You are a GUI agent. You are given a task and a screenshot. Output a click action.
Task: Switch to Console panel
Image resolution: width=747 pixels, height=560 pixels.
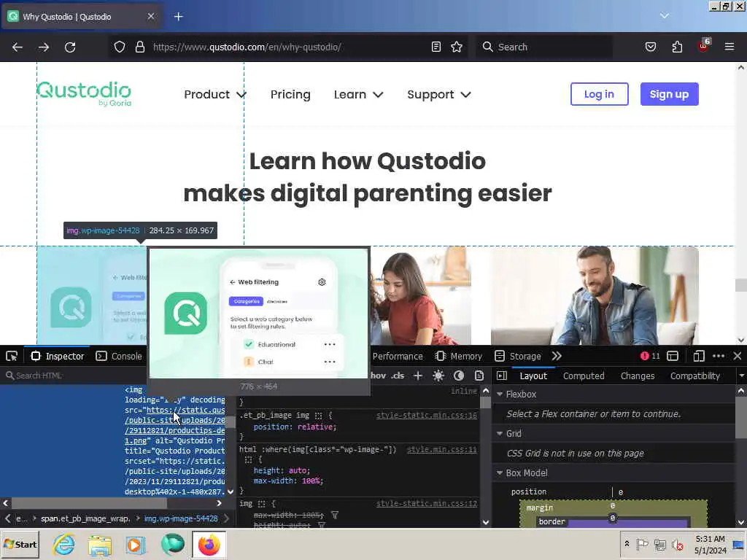(x=119, y=356)
